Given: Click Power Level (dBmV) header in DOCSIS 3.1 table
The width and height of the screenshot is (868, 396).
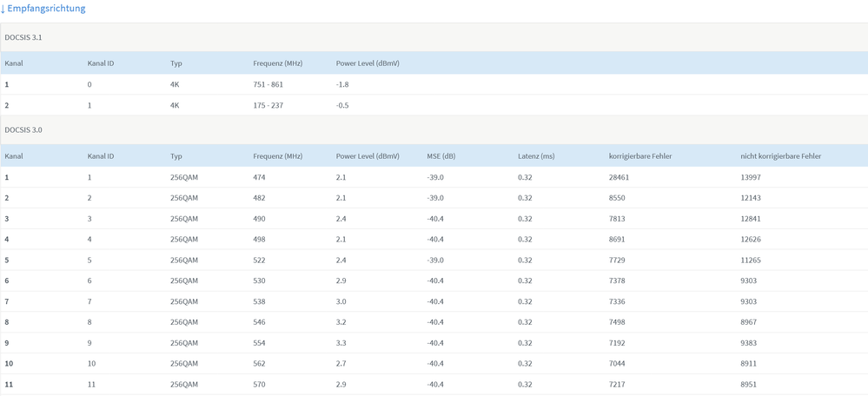Looking at the screenshot, I should click(x=368, y=63).
